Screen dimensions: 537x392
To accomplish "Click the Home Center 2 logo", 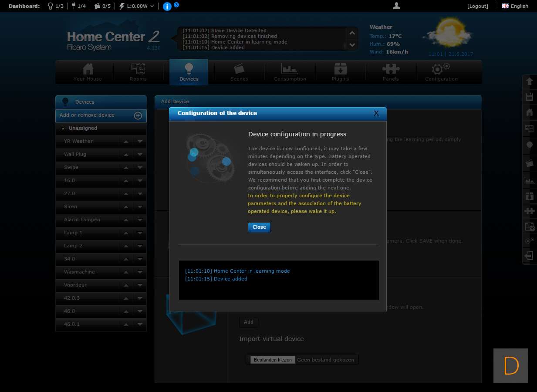I will point(113,41).
